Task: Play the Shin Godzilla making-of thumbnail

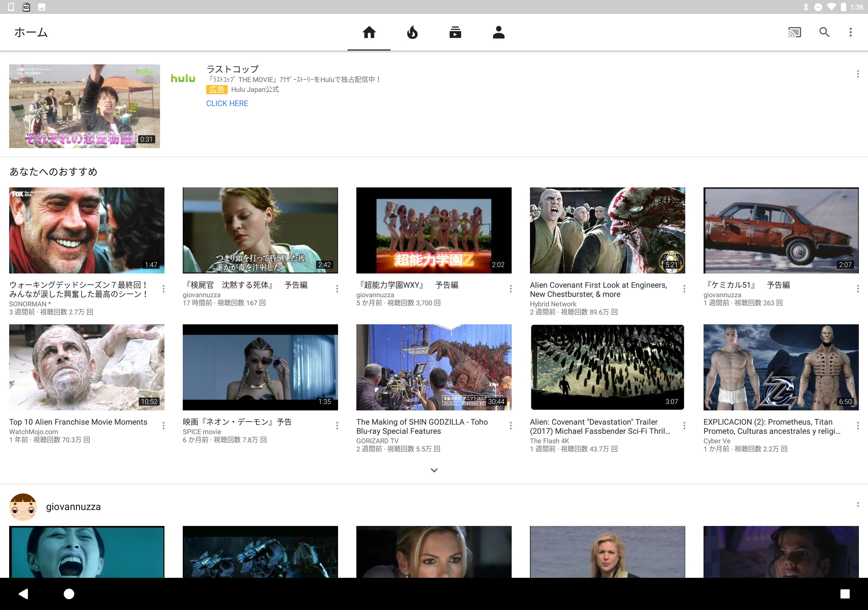Action: coord(434,367)
